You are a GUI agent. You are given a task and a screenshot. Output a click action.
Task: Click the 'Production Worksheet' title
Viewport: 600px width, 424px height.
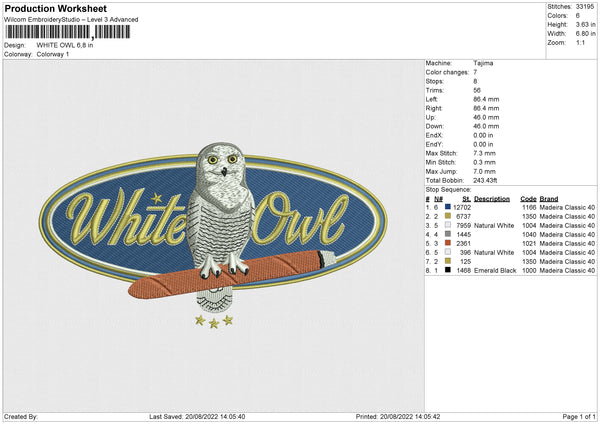tap(55, 8)
